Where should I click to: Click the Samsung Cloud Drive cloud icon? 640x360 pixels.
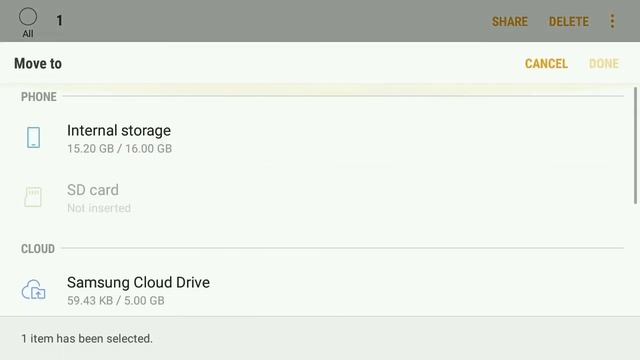[x=33, y=290]
